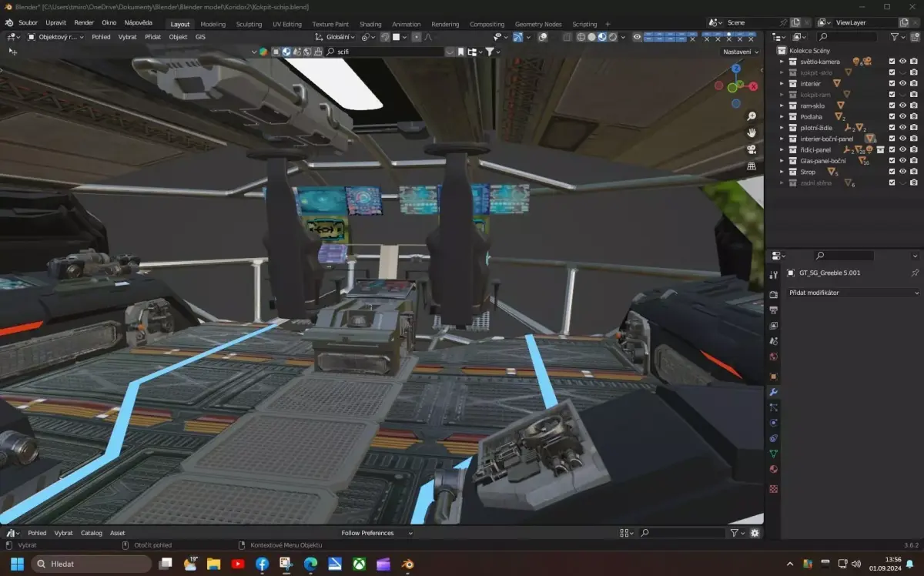Open the Object Constraints tab
Image resolution: width=924 pixels, height=576 pixels.
pos(774,438)
